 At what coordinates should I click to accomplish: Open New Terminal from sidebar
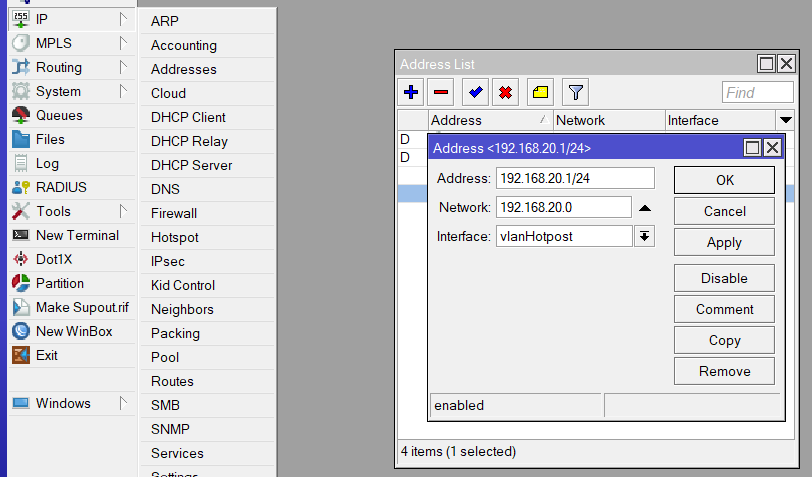tap(77, 235)
